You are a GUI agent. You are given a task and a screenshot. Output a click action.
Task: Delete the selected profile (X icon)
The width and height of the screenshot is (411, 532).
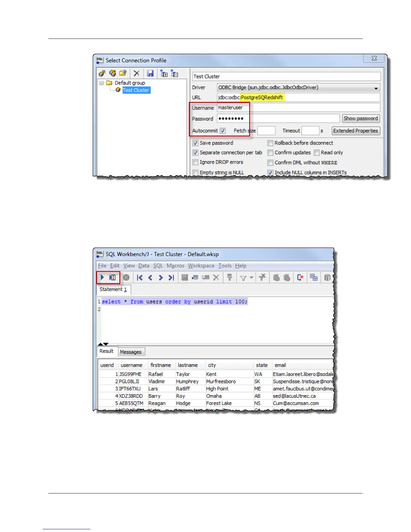click(x=136, y=73)
